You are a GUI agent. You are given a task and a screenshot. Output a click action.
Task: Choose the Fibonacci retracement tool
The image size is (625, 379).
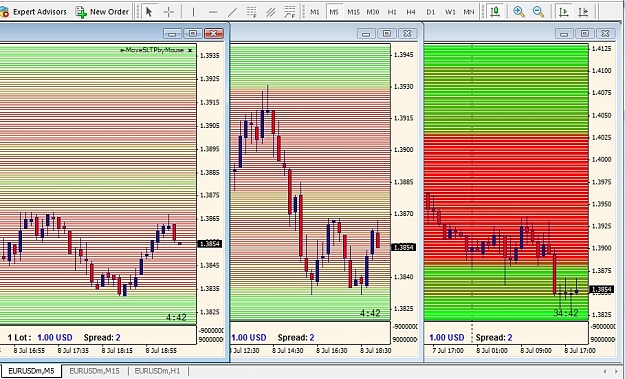tap(251, 12)
